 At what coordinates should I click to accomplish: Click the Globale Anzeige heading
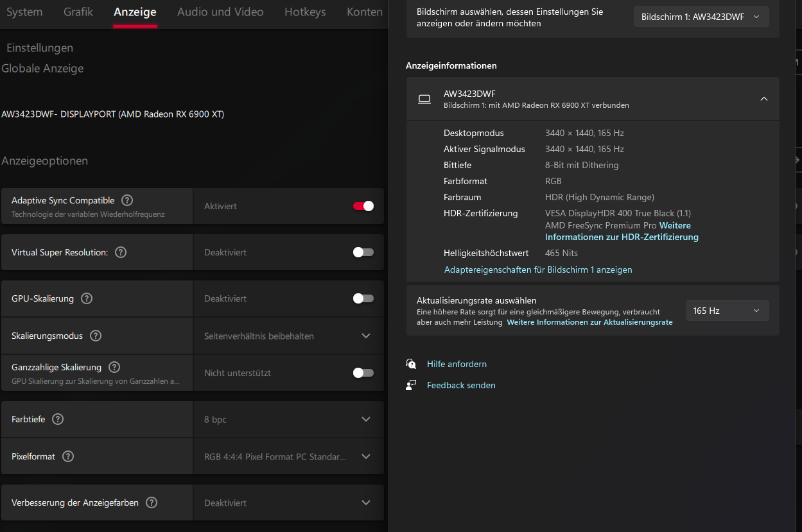click(x=42, y=68)
